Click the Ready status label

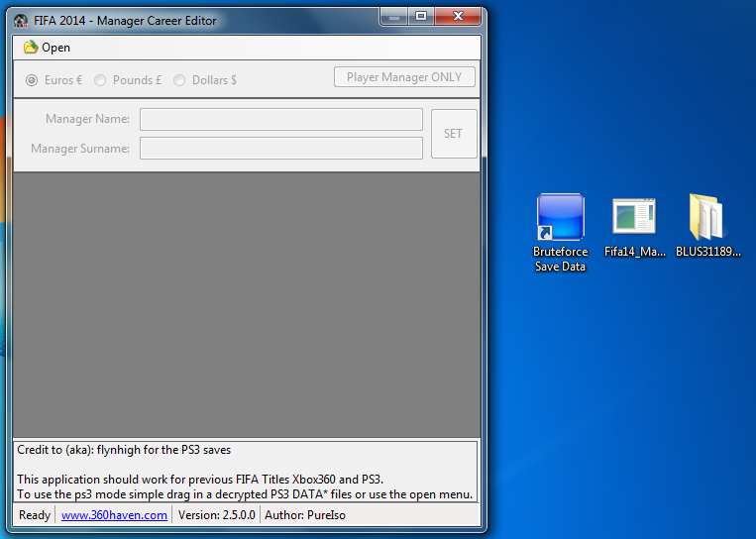click(35, 515)
